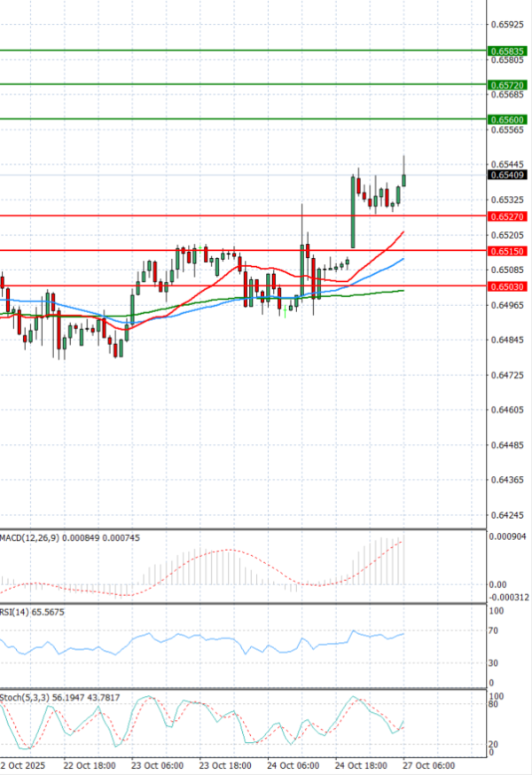Image resolution: width=532 pixels, height=775 pixels.
Task: Click the RSI 70 level on the axis
Action: pos(492,631)
